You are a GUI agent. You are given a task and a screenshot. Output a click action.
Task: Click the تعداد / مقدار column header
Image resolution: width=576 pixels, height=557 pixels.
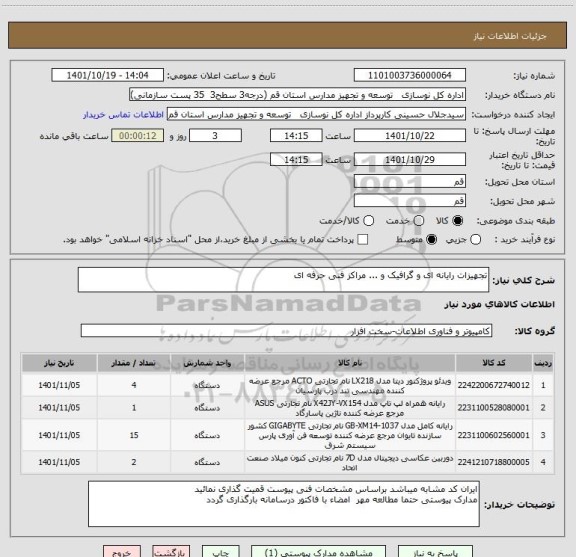pyautogui.click(x=134, y=363)
